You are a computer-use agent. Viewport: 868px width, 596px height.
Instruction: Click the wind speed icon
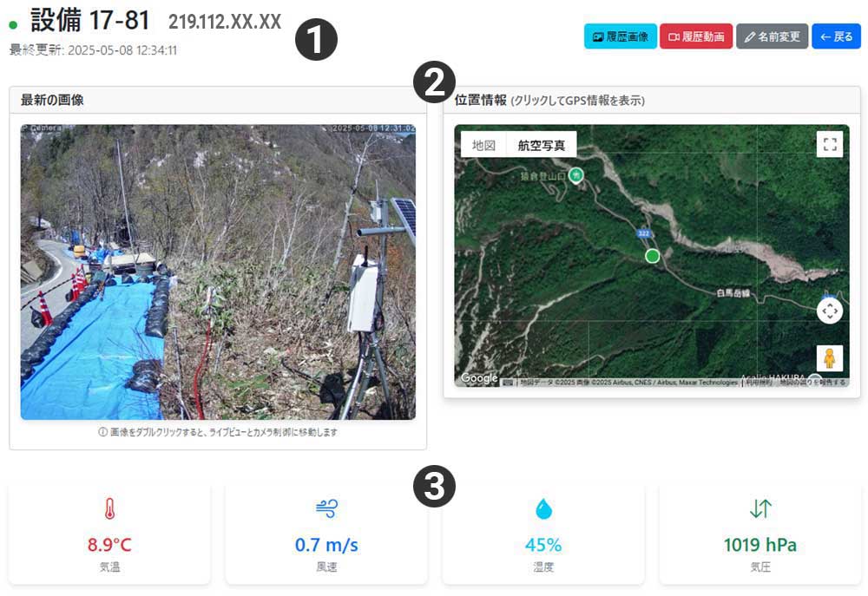pyautogui.click(x=326, y=508)
